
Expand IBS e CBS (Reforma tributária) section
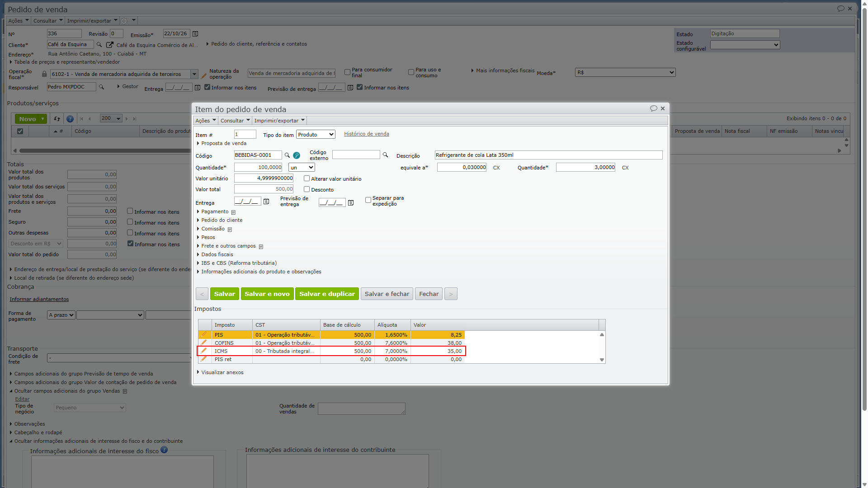[x=239, y=263]
